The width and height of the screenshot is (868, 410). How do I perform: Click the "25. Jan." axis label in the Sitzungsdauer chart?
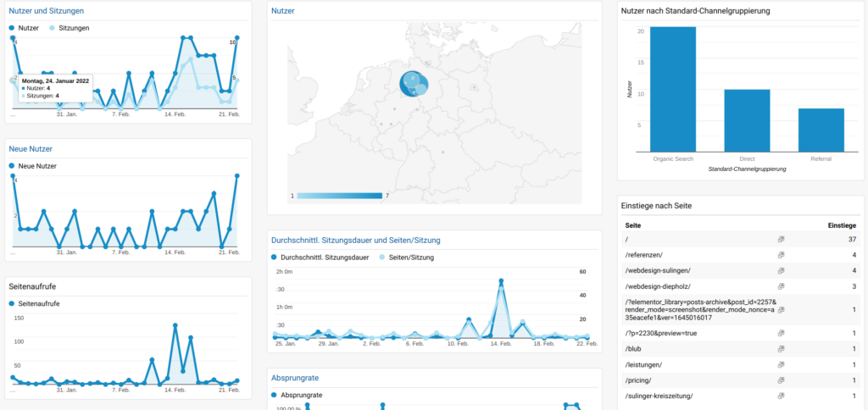click(x=286, y=344)
